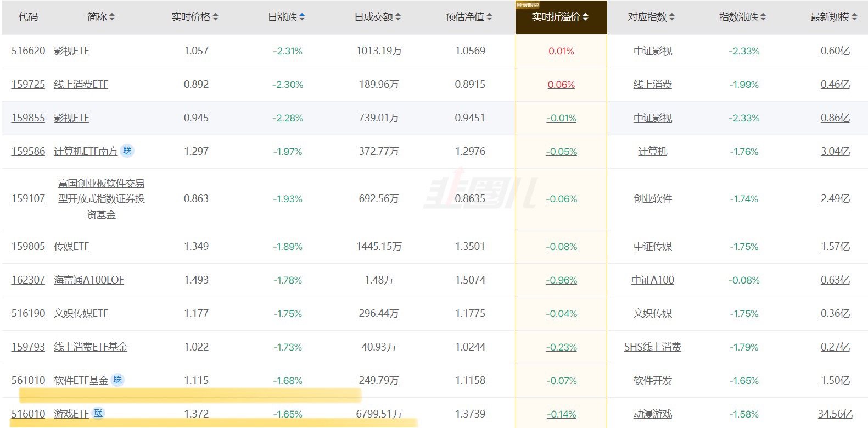
Task: Open fund code 159586
Action: pyautogui.click(x=29, y=152)
